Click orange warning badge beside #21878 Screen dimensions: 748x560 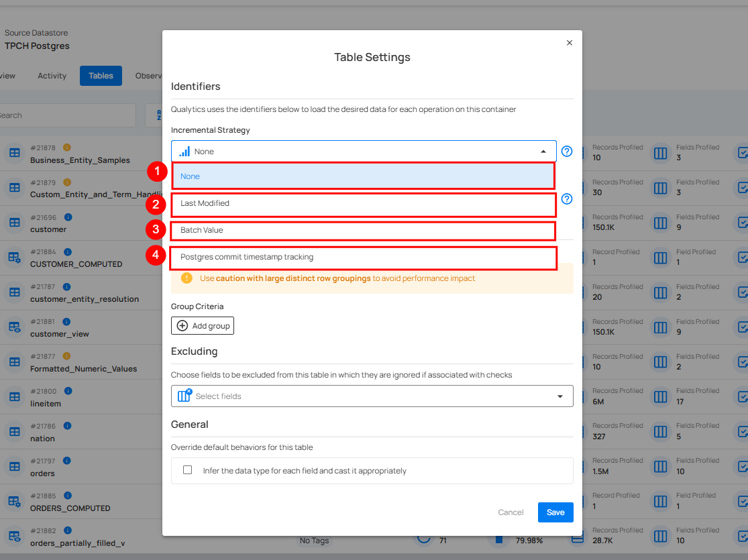click(67, 147)
